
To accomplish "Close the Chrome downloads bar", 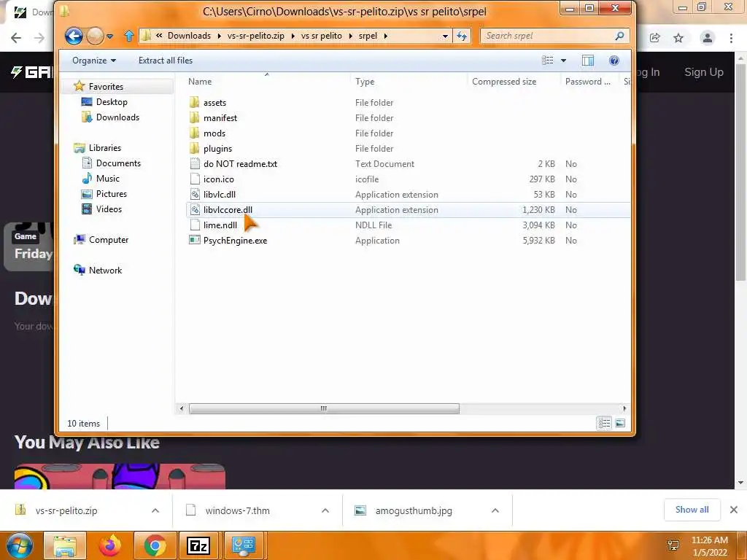I will 734,510.
